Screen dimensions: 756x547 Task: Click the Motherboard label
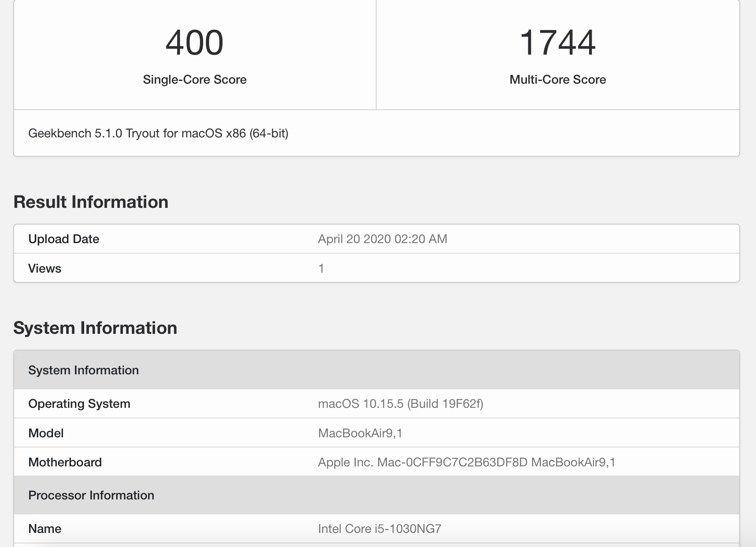pos(65,462)
